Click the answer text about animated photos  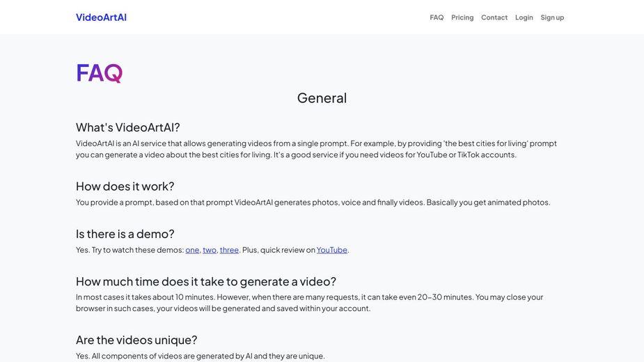tap(313, 203)
